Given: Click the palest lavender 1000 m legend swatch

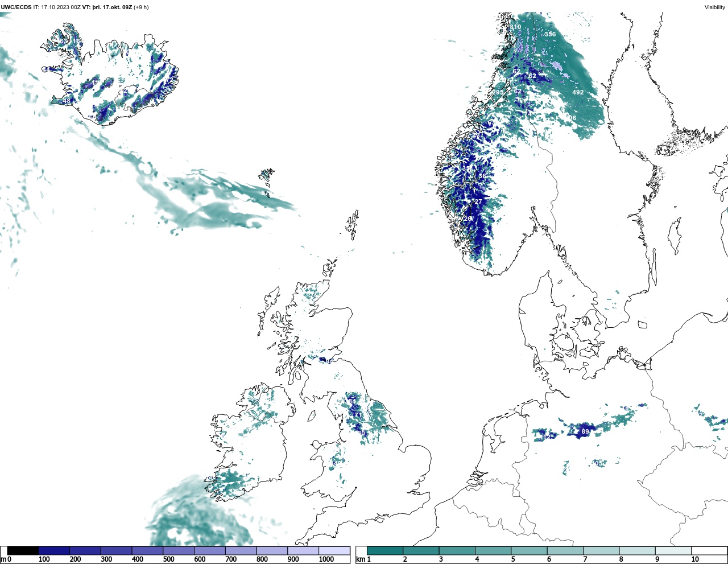Looking at the screenshot, I should tap(334, 551).
